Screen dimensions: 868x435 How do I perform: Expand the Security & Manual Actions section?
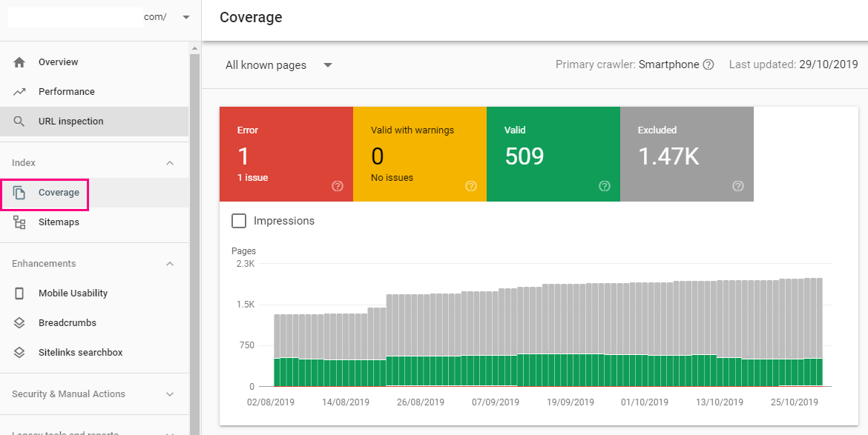coord(170,394)
